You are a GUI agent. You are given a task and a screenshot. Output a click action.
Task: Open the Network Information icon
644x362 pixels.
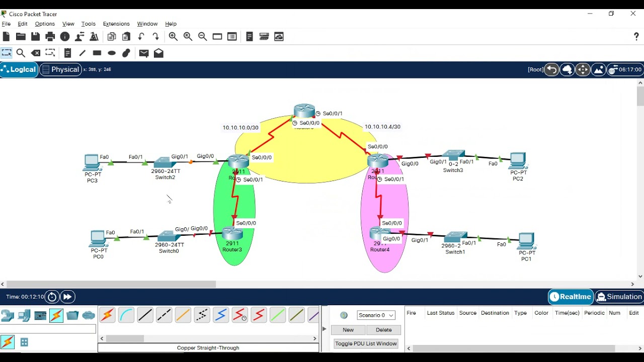[x=65, y=36]
